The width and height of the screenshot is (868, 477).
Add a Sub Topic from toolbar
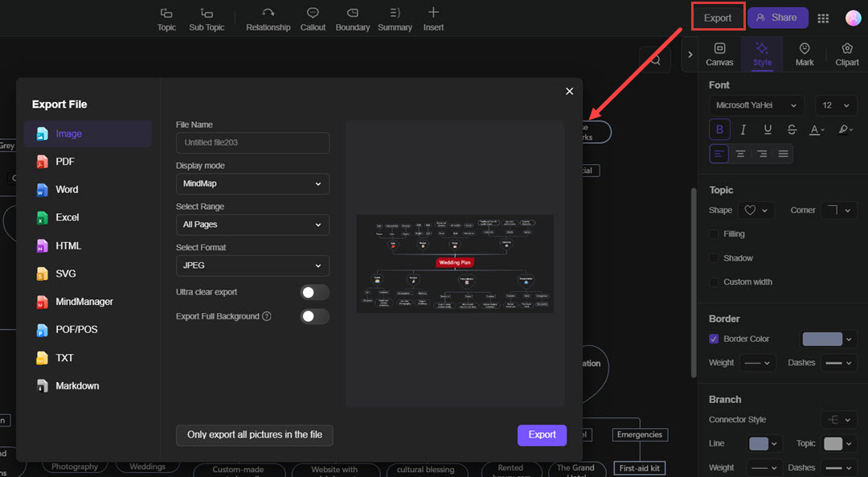(x=207, y=14)
